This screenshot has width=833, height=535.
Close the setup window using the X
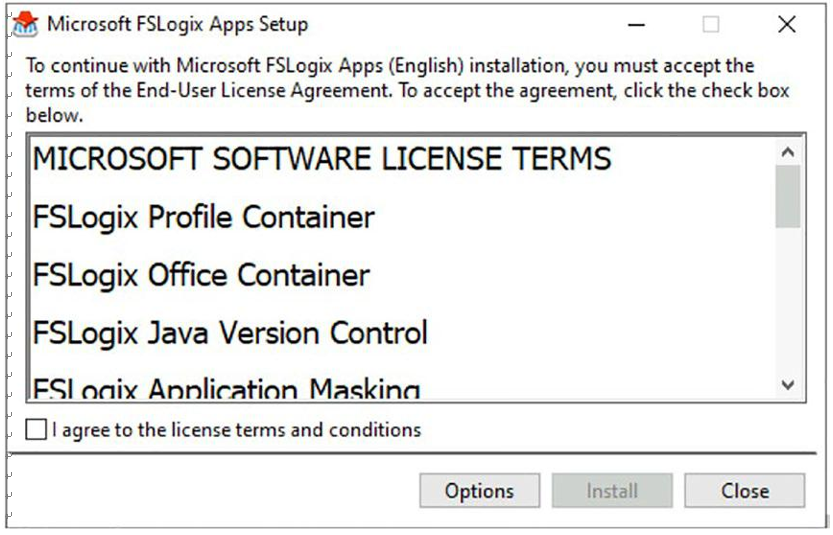click(787, 24)
